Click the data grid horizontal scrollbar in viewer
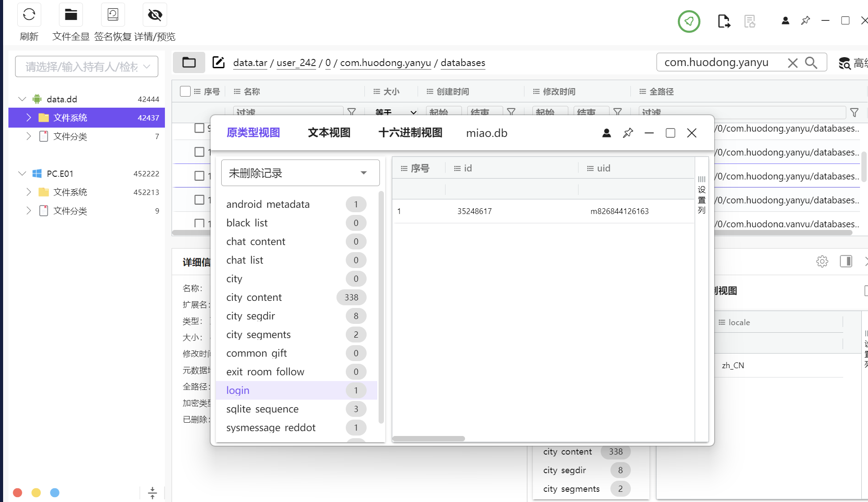Screen dimensions: 868x502 429,439
